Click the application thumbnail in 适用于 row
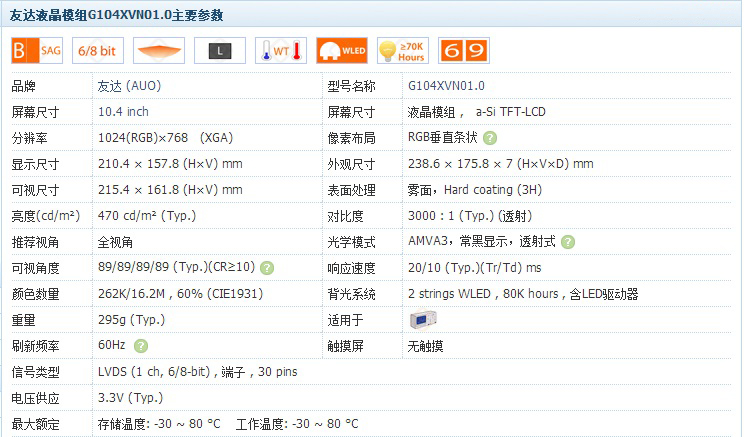 click(423, 320)
